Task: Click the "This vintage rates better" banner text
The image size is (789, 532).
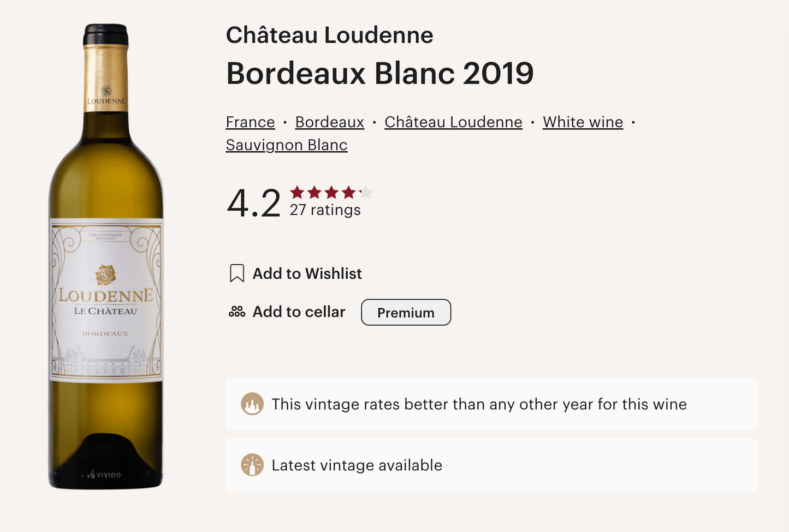Action: point(479,404)
